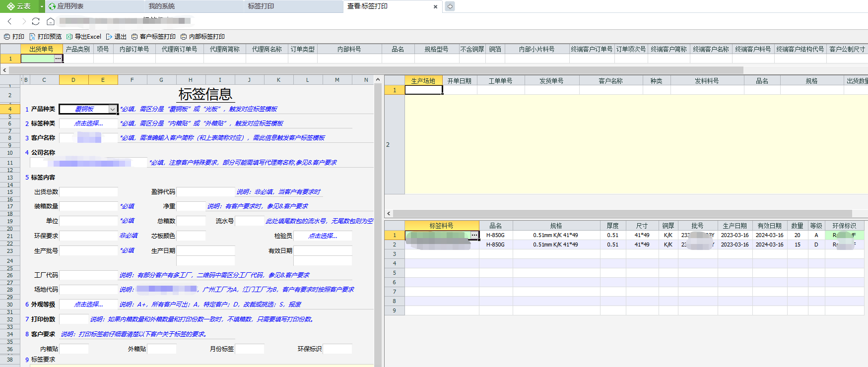868x367 pixels.
Task: Click the 芯板颜色 input field
Action: pyautogui.click(x=191, y=236)
